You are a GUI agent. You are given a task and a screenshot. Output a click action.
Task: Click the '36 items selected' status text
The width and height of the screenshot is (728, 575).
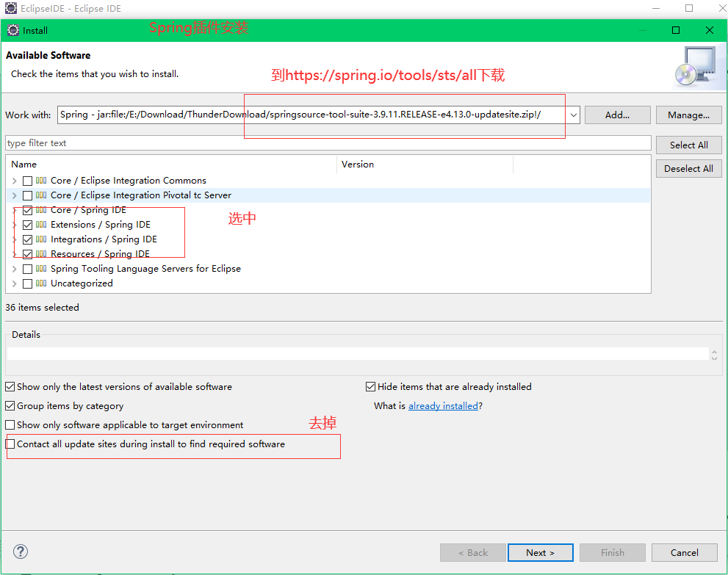pos(43,308)
